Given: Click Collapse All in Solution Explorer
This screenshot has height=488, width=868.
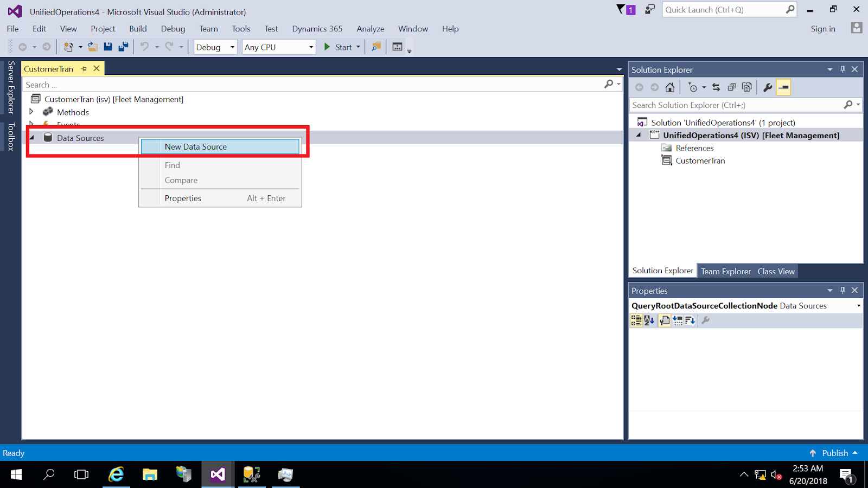Looking at the screenshot, I should coord(731,87).
